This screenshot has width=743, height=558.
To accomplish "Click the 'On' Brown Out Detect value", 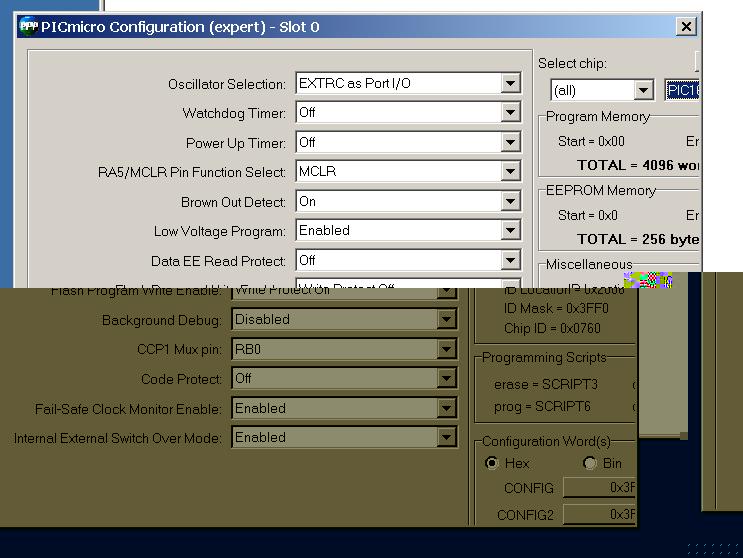I will (x=307, y=201).
